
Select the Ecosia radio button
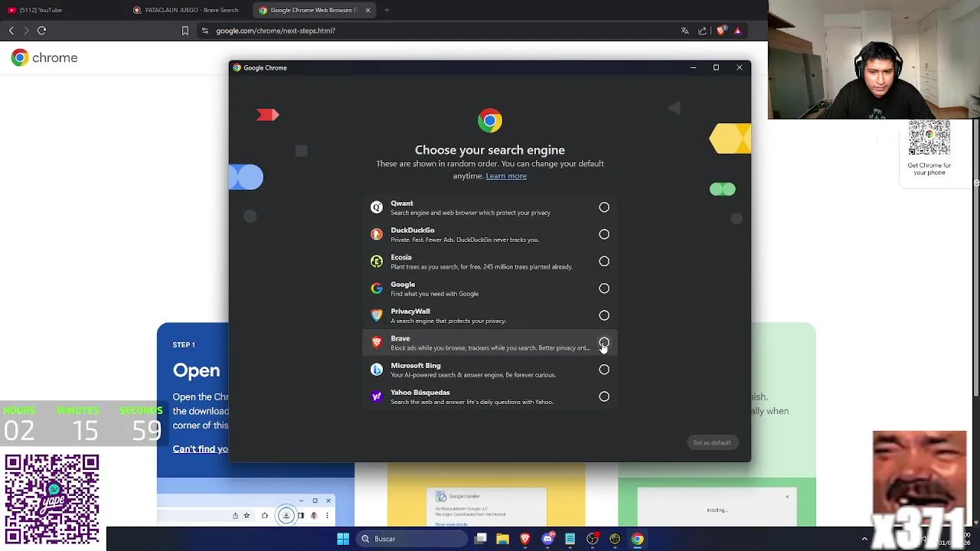tap(604, 262)
